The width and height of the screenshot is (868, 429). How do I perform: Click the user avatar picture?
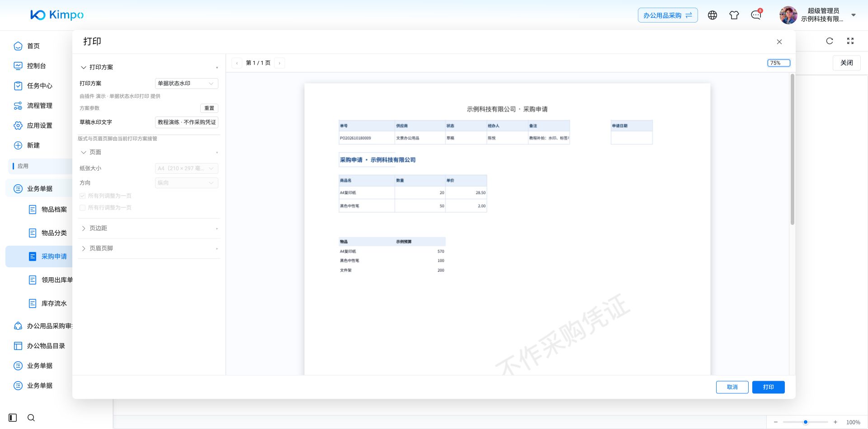[x=788, y=15]
